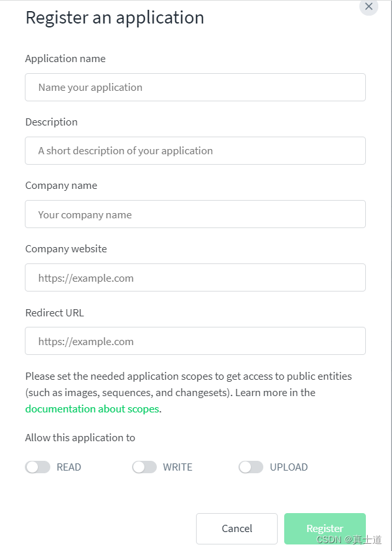Select the Company website URL field

click(195, 278)
